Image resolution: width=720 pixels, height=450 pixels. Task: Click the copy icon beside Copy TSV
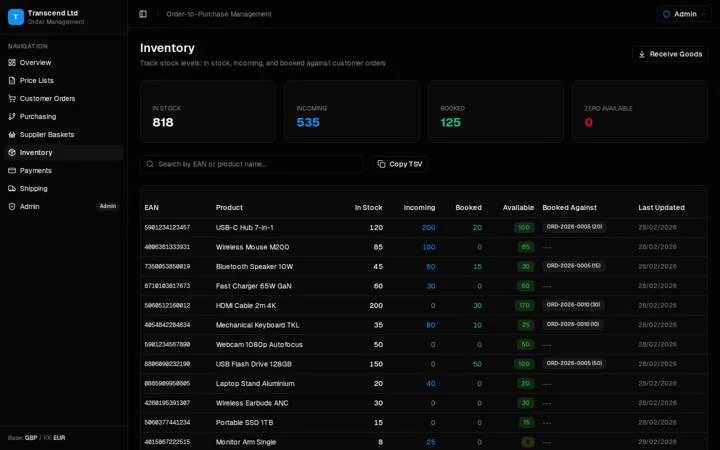[381, 164]
